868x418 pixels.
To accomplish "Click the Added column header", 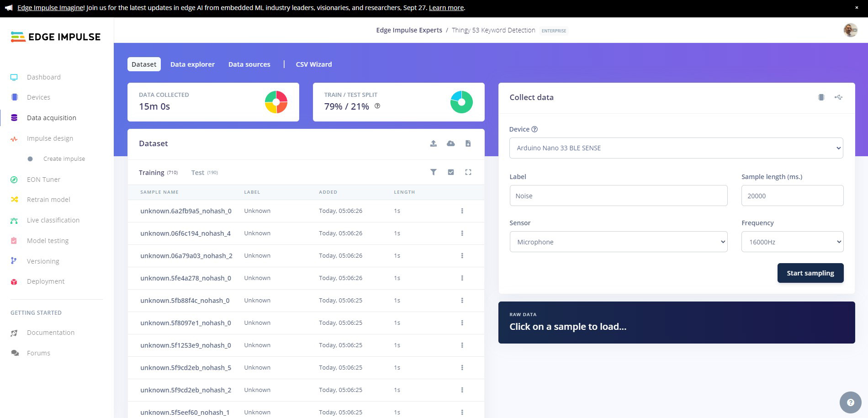I will pos(328,192).
